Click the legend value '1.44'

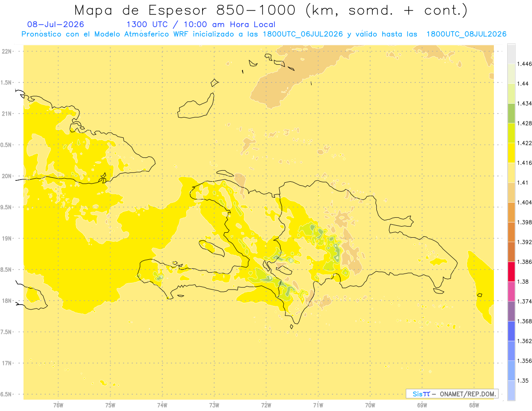(x=523, y=83)
